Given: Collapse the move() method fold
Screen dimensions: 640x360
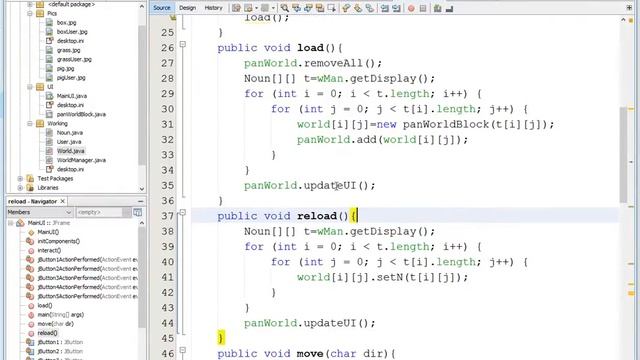Looking at the screenshot, I should coord(183,350).
